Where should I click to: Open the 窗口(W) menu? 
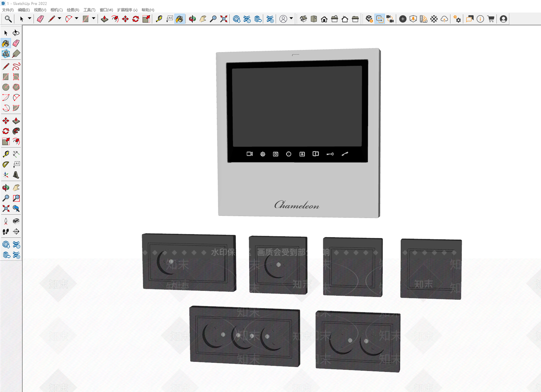point(106,10)
